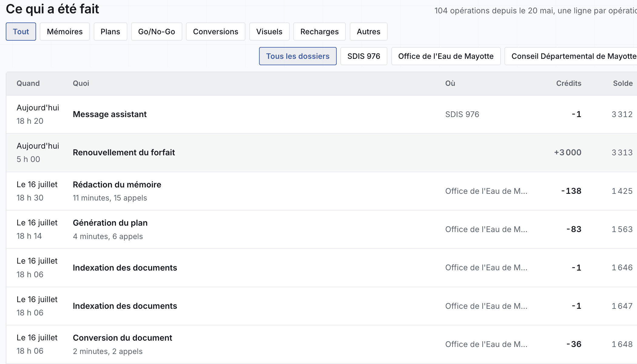Open the Message assistant operation row
637x364 pixels.
[322, 114]
